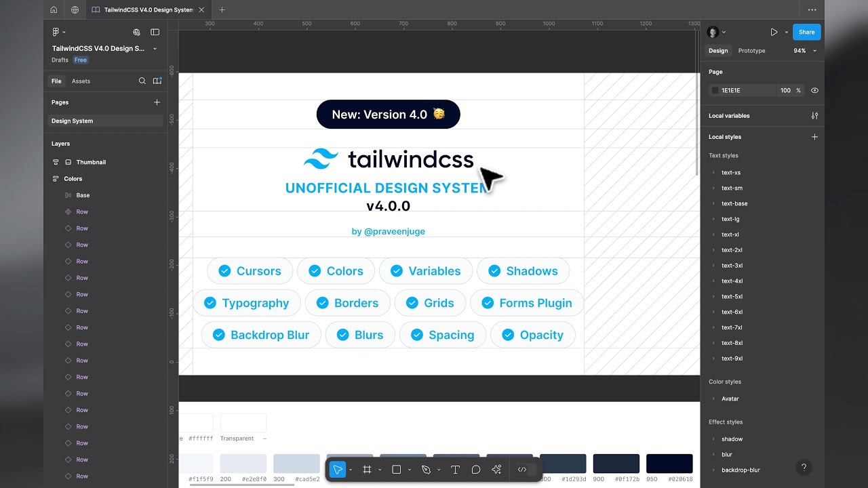The width and height of the screenshot is (868, 488).
Task: Select the Design System page
Action: pyautogui.click(x=105, y=121)
